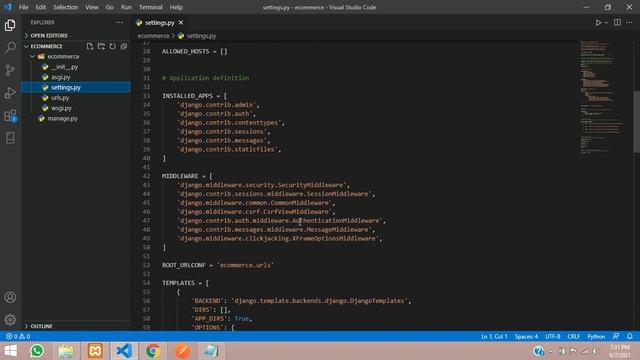Expand the Open Editors section
The height and width of the screenshot is (360, 640).
click(76, 36)
